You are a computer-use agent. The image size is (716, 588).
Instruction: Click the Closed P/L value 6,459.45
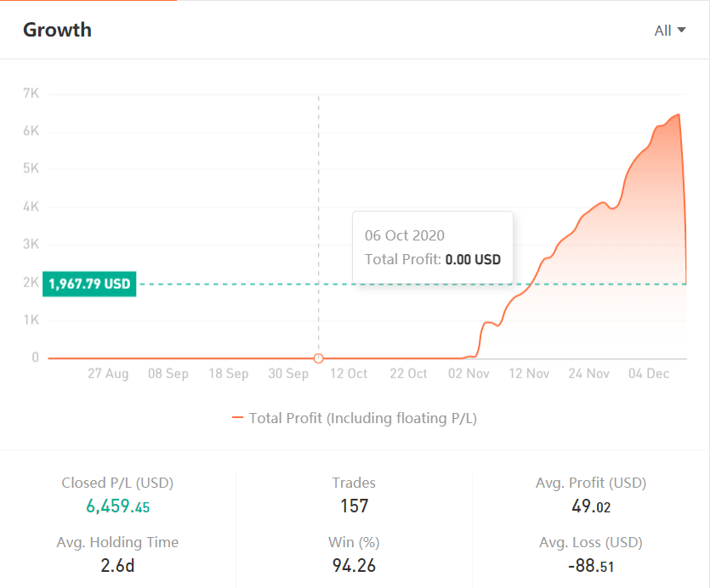coord(118,506)
